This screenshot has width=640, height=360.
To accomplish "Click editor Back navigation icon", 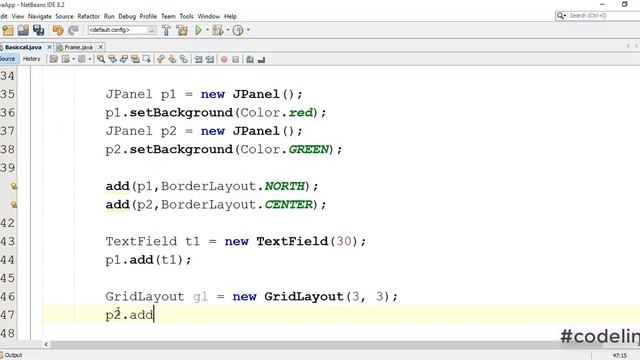I will (66, 60).
